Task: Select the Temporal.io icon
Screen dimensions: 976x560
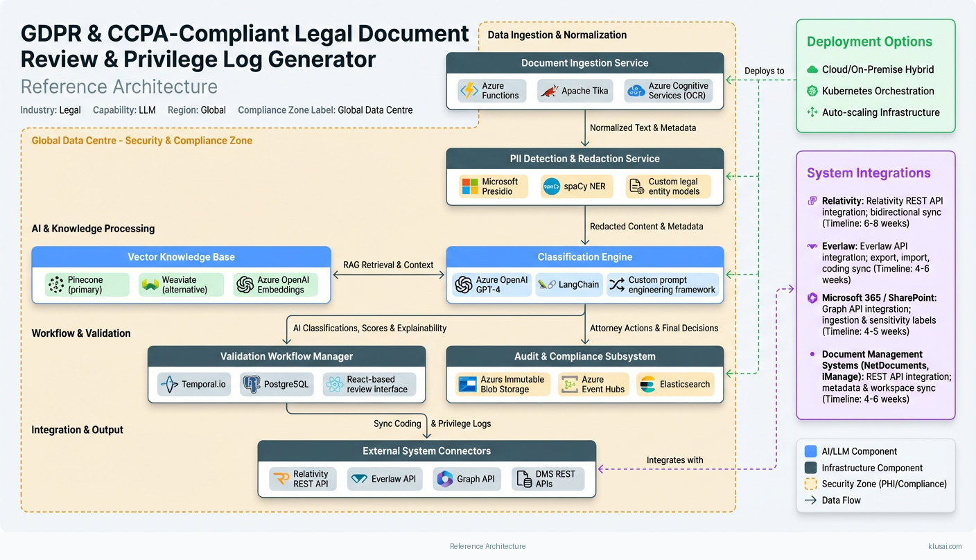Action: (169, 385)
